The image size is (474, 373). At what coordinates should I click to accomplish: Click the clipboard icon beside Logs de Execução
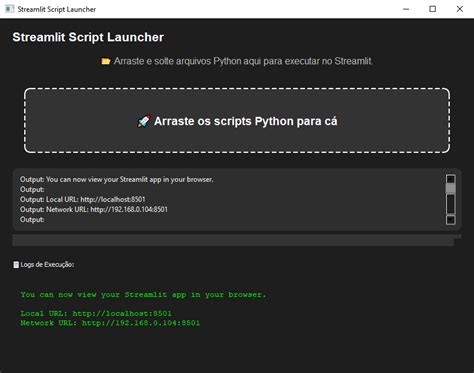pyautogui.click(x=16, y=265)
